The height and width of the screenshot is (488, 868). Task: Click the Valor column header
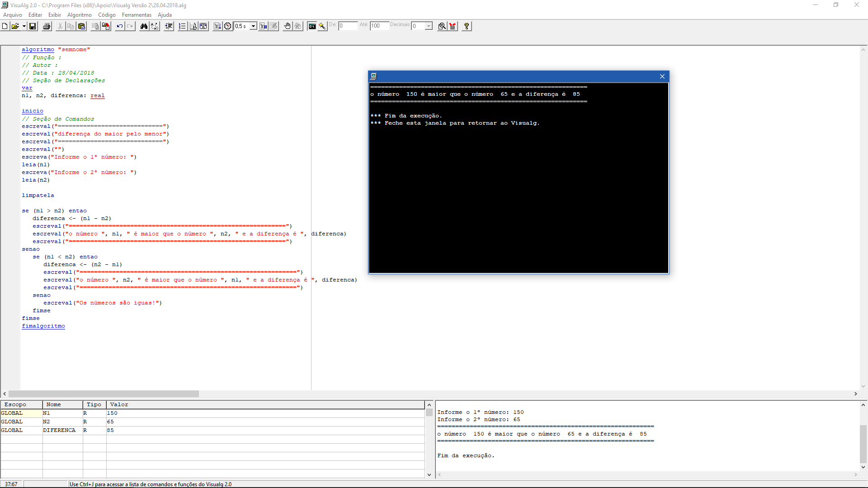pyautogui.click(x=265, y=404)
